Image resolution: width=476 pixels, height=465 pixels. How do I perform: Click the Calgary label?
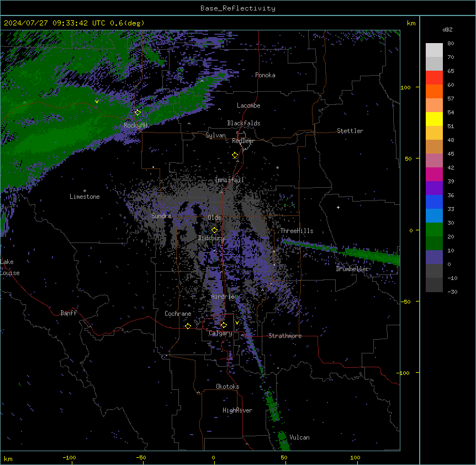pos(220,333)
